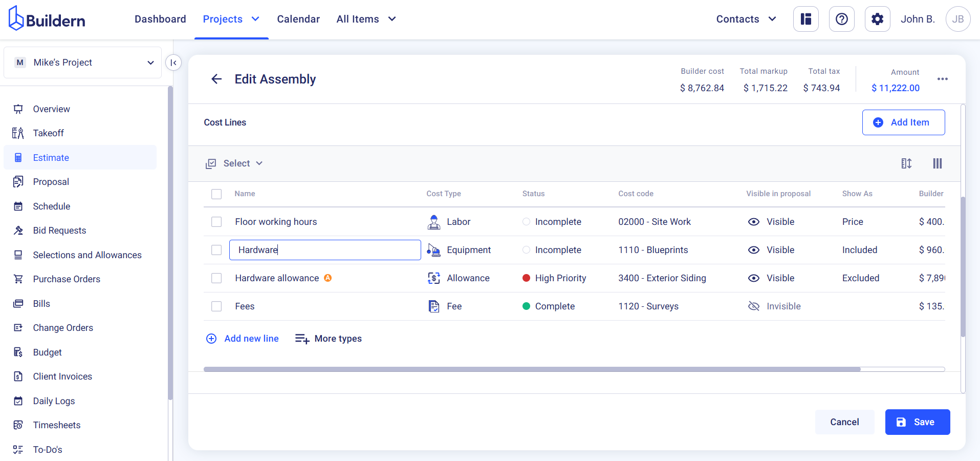Click the Fee cost type icon
This screenshot has height=461, width=980.
click(x=433, y=306)
